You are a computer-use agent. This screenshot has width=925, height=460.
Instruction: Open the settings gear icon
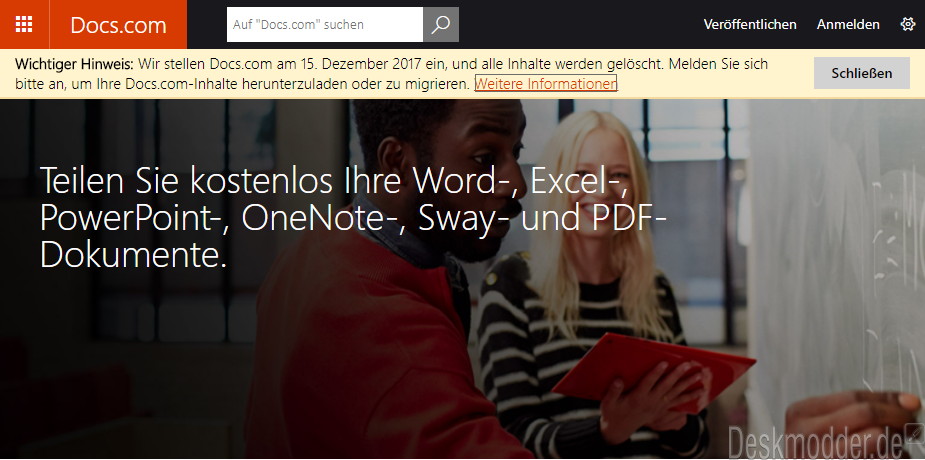[907, 24]
